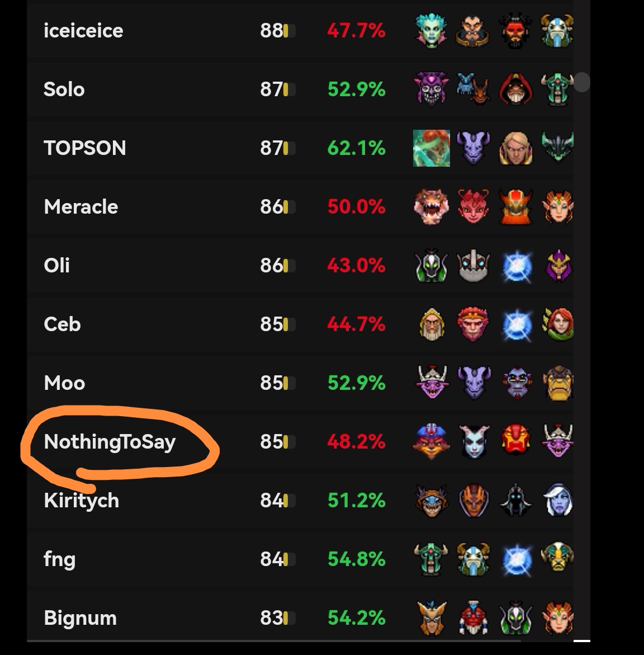Select Drow Ranger icon in Kiritych row
This screenshot has height=655, width=644.
(x=557, y=500)
